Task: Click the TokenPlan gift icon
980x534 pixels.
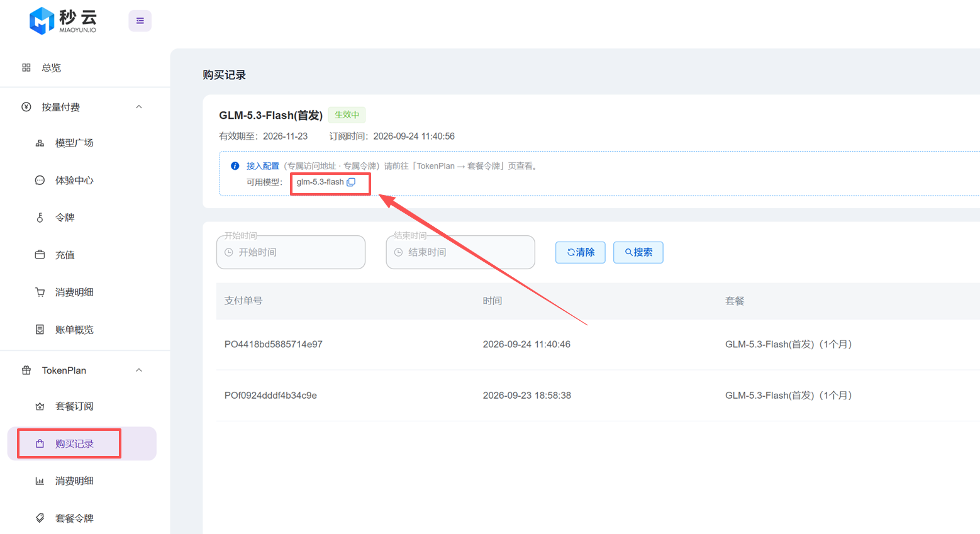Action: click(26, 370)
